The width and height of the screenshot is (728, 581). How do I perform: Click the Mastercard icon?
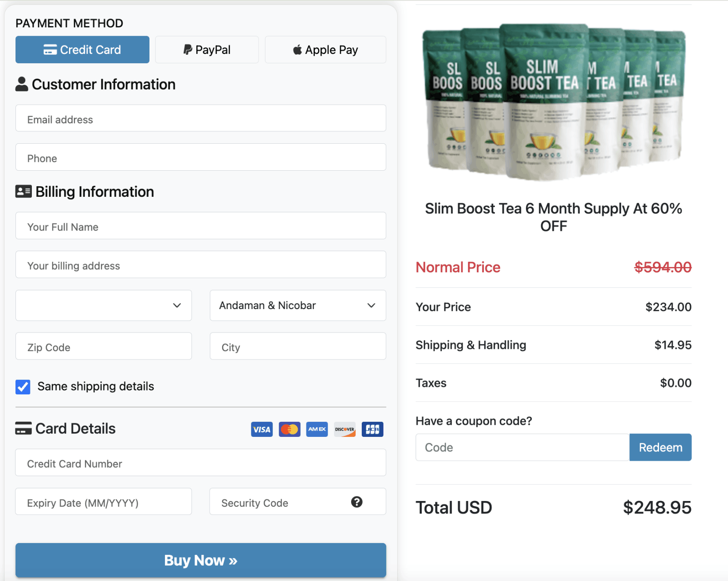tap(289, 429)
